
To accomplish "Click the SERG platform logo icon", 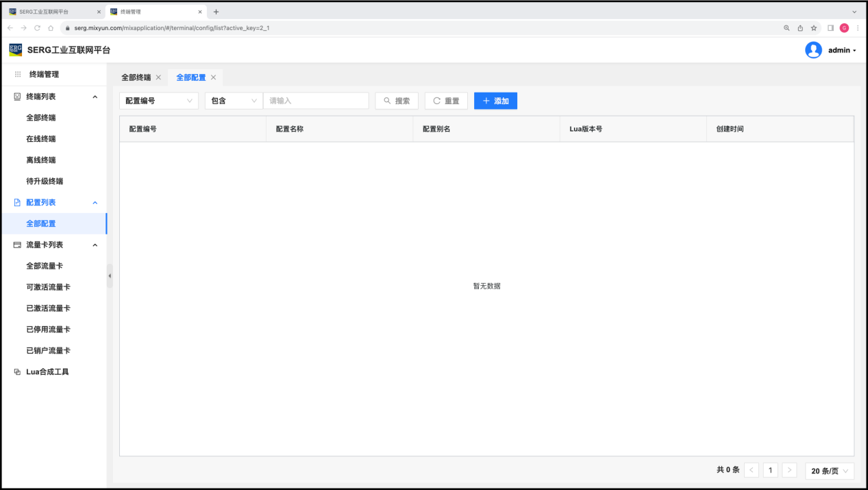I will pyautogui.click(x=15, y=50).
